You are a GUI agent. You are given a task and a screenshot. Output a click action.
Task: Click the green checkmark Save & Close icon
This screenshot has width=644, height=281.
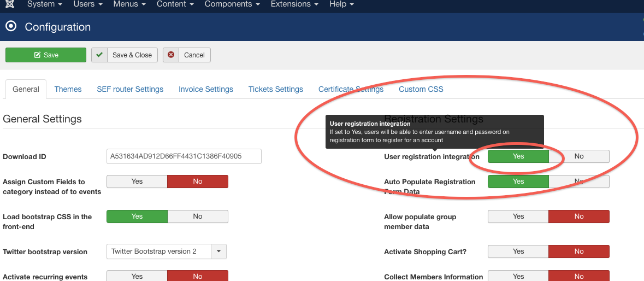(x=99, y=55)
